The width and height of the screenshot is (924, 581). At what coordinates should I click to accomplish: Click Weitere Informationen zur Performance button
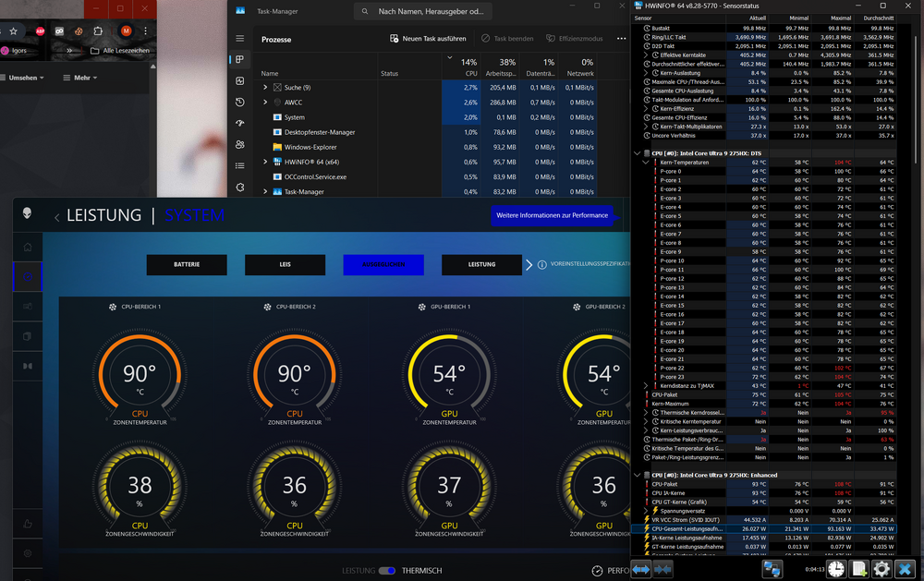pos(552,215)
